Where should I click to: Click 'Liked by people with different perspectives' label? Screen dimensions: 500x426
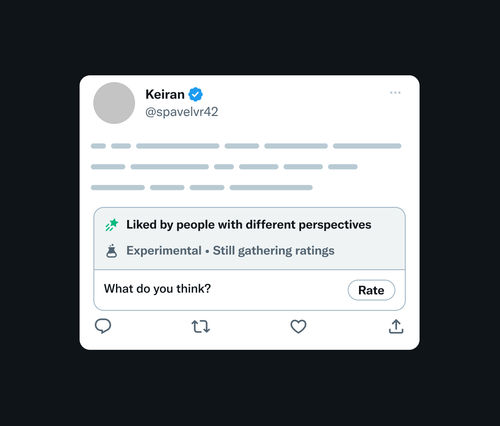click(249, 225)
